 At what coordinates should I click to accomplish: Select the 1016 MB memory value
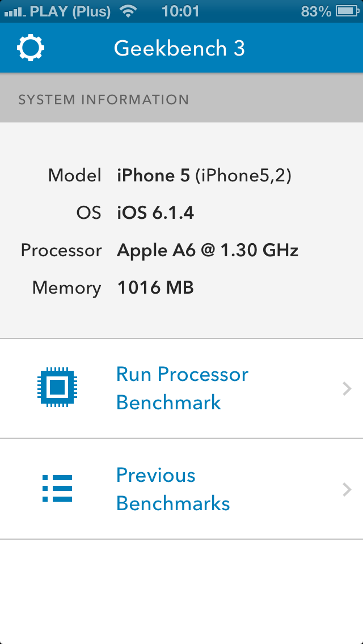[155, 288]
